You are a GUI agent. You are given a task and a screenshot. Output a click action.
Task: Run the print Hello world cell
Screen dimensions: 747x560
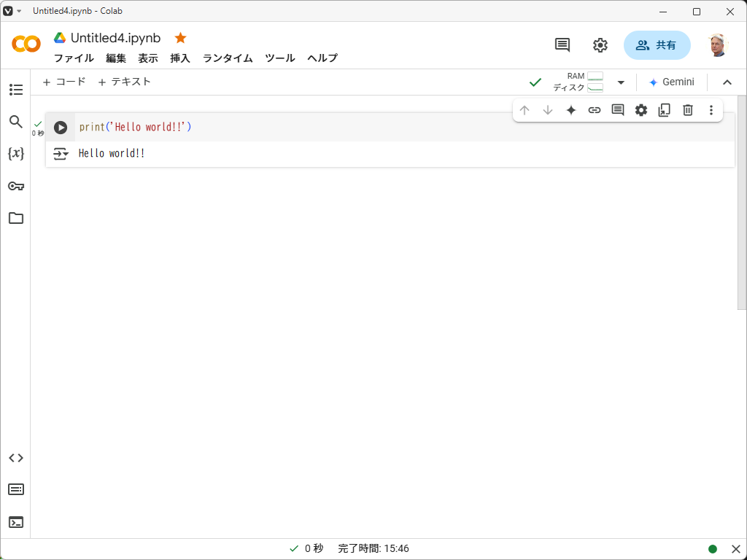60,127
